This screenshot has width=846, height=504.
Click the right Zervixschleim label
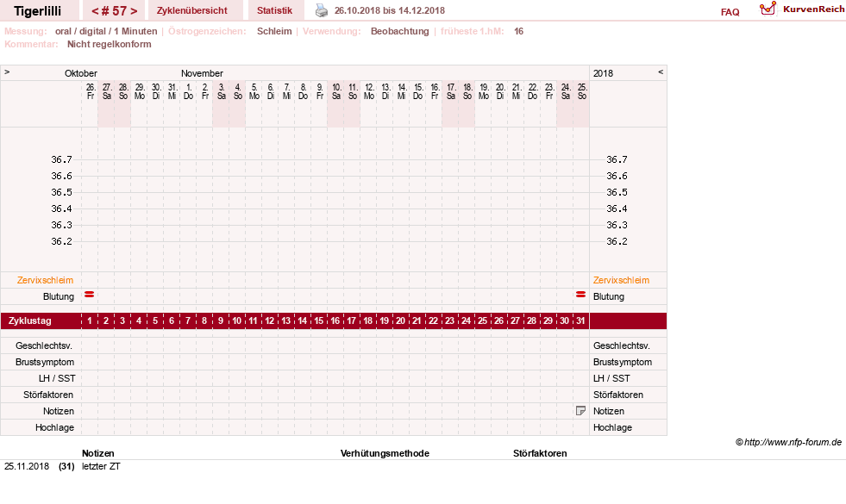[621, 280]
